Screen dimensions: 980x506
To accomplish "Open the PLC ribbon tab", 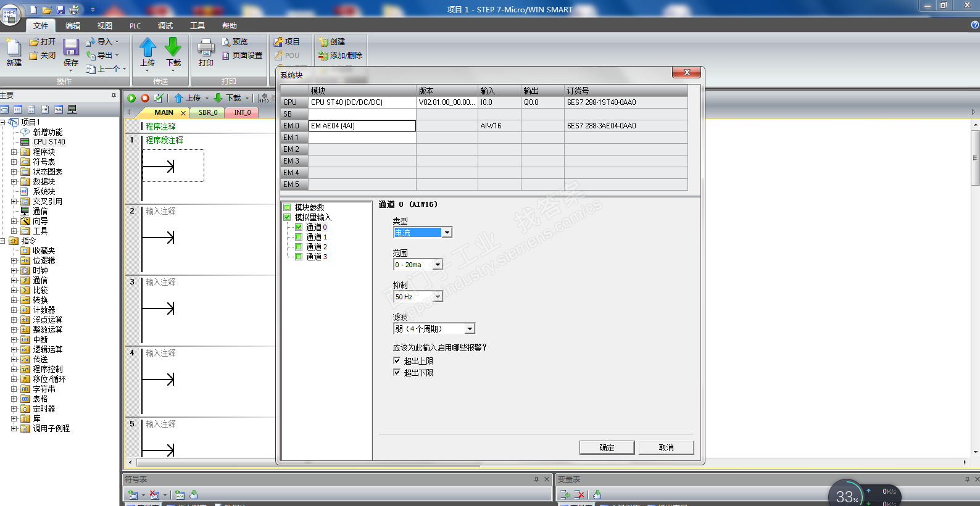I will (x=135, y=26).
